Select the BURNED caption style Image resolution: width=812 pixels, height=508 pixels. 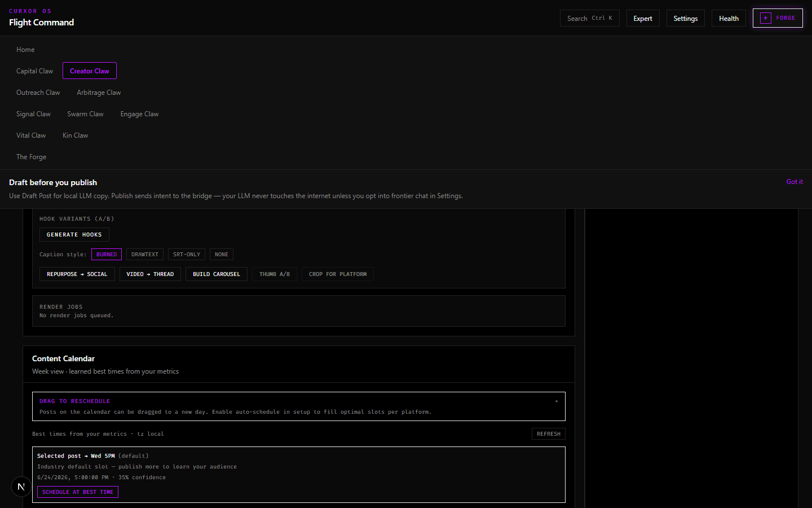click(x=107, y=255)
